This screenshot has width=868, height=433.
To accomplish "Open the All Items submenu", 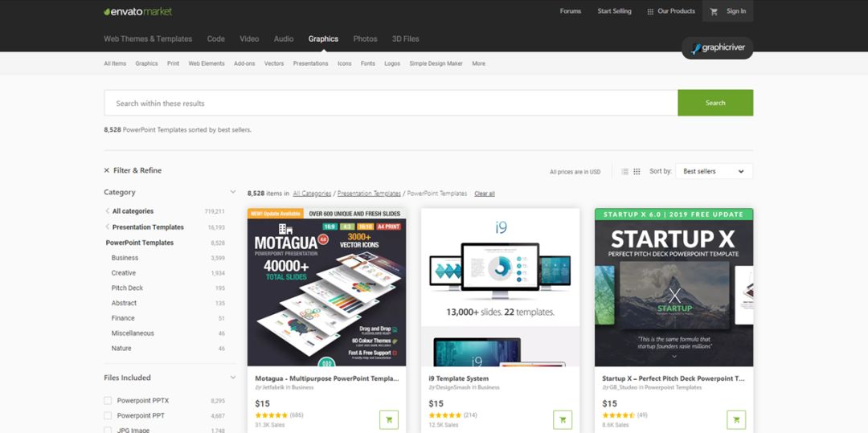I will tap(115, 63).
